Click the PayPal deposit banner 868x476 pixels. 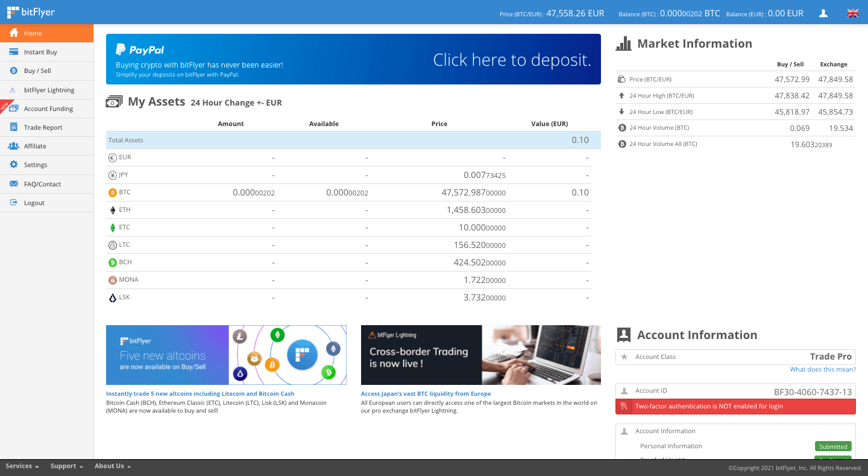tap(353, 59)
